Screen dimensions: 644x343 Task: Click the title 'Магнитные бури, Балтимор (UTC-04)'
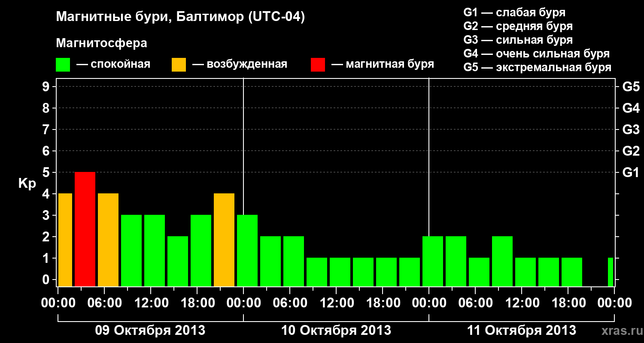pyautogui.click(x=180, y=17)
